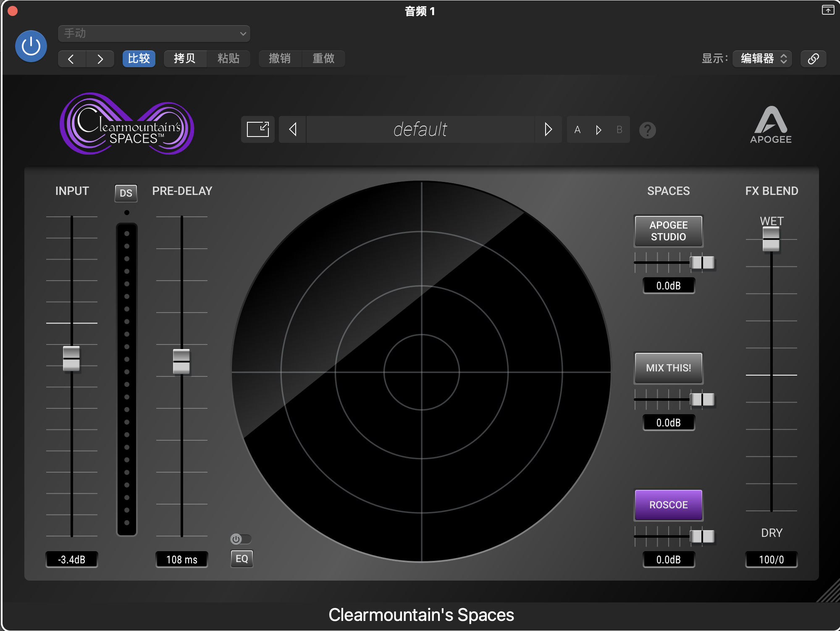Click the plugin power bypass button
840x631 pixels.
(x=31, y=46)
